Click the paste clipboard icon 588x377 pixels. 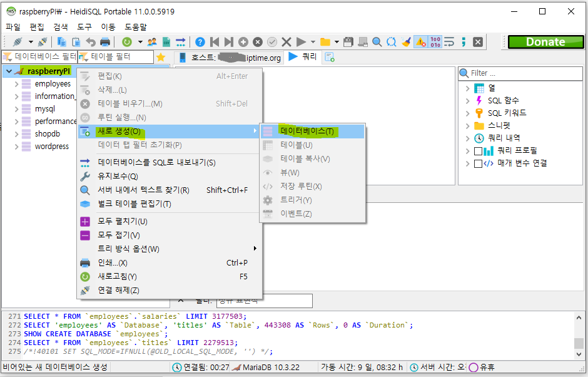coord(76,42)
